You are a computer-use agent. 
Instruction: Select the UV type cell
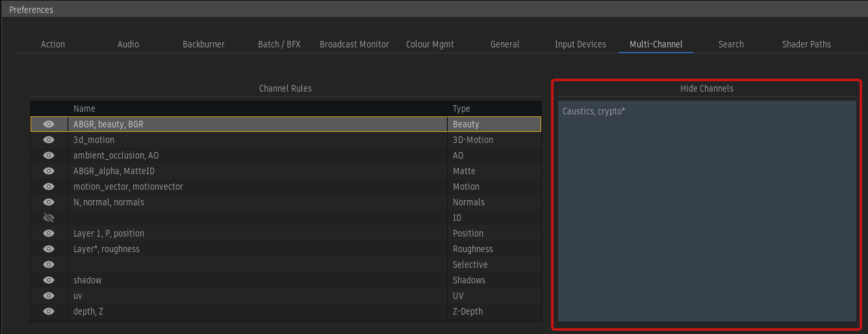tap(458, 296)
